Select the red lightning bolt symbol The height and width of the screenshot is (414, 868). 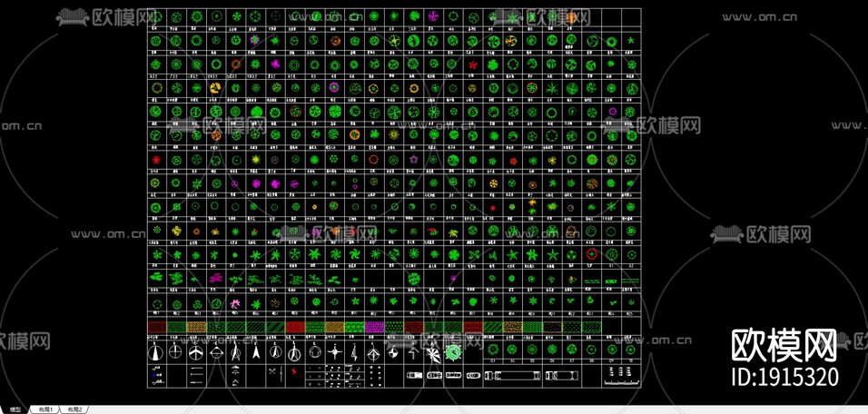tap(294, 371)
